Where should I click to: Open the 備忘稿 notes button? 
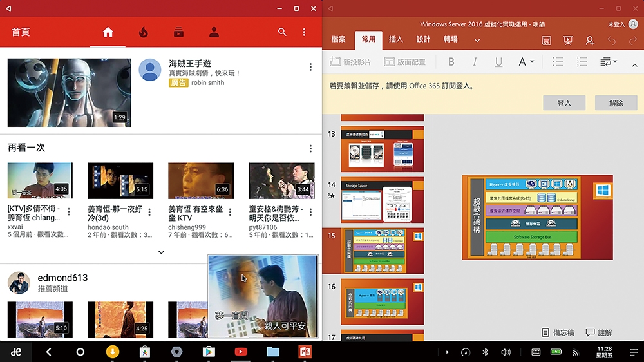point(558,332)
